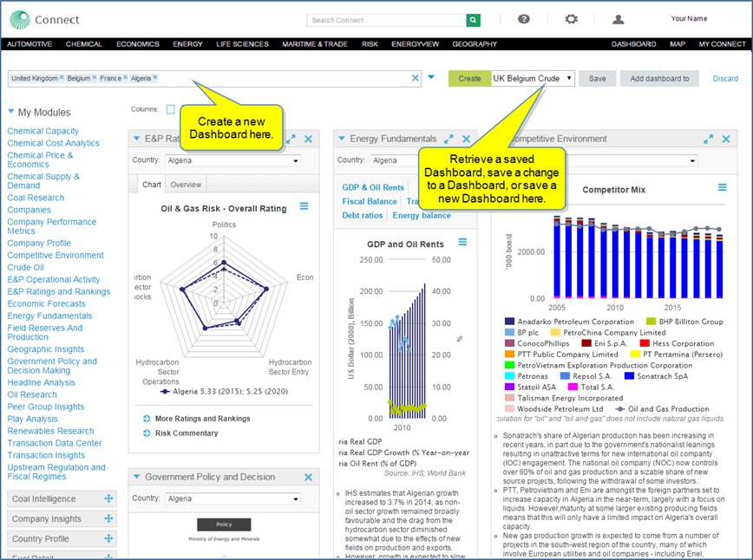Collapse the My Modules section
753x560 pixels.
point(11,112)
